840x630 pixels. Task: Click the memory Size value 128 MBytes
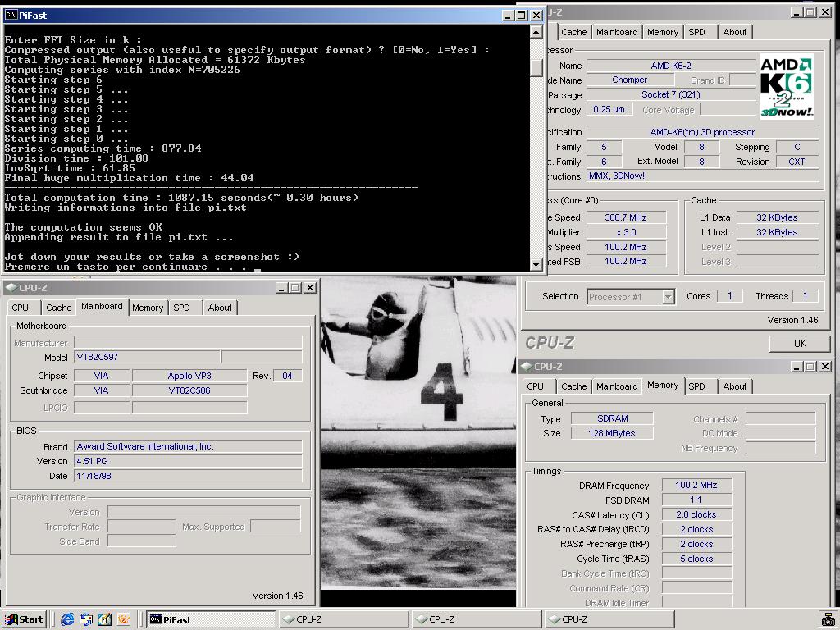[x=612, y=433]
